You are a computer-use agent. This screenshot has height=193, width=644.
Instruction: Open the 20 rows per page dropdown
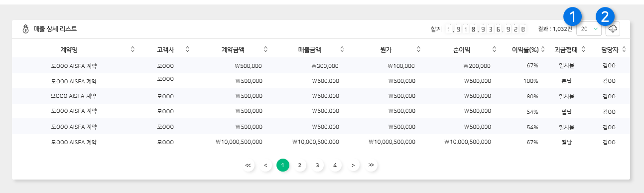click(x=589, y=29)
